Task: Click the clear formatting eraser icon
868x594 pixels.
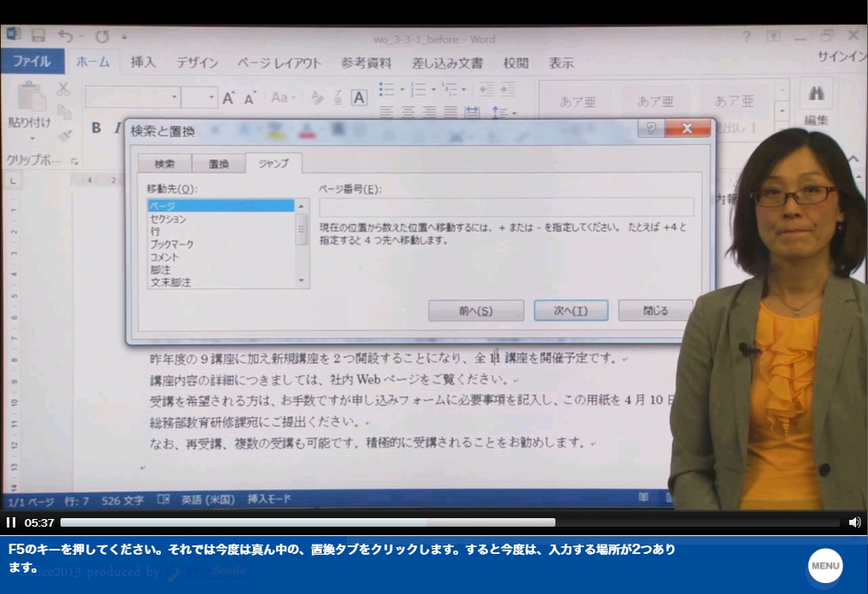Action: click(x=317, y=98)
